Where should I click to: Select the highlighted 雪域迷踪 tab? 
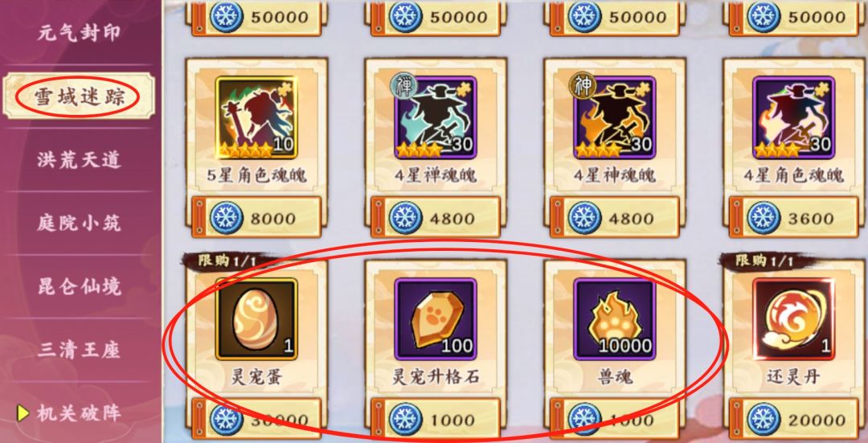tap(79, 96)
